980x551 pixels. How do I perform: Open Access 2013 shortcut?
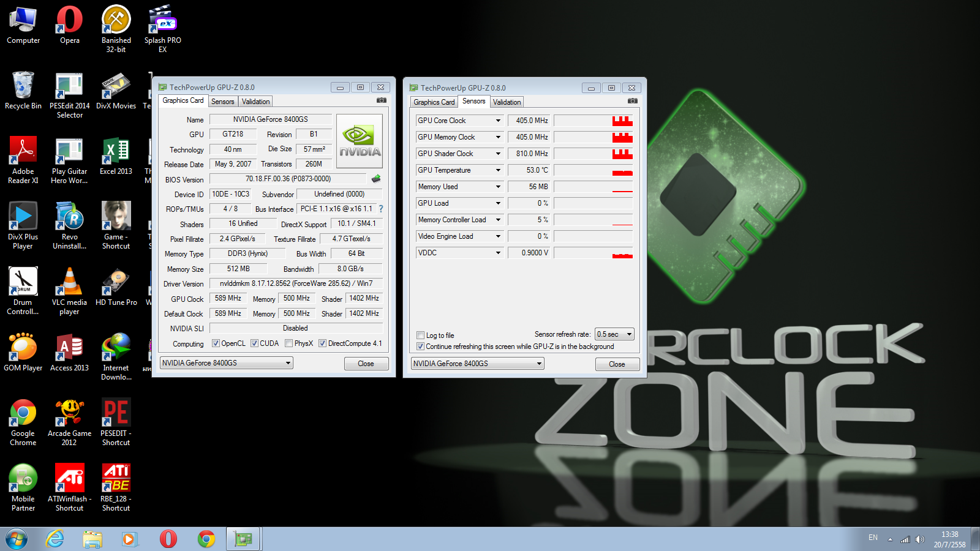click(70, 352)
